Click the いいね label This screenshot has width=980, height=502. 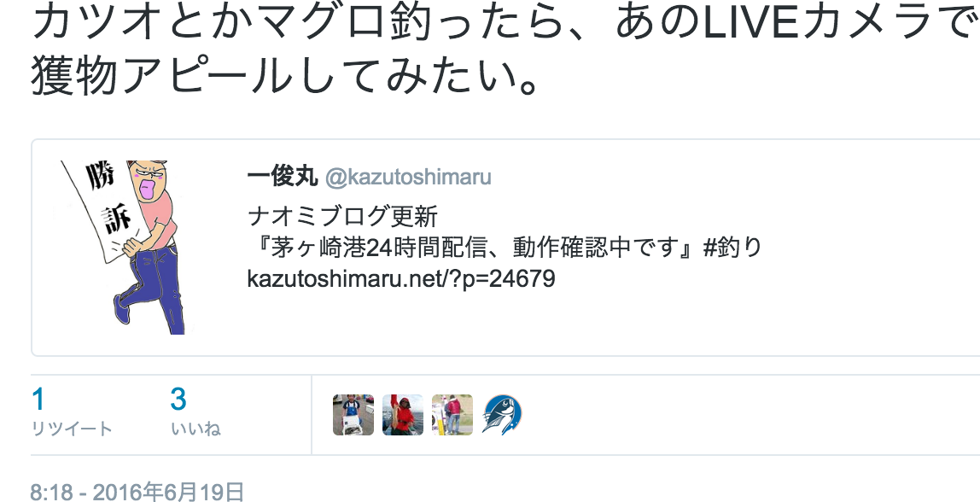[195, 429]
